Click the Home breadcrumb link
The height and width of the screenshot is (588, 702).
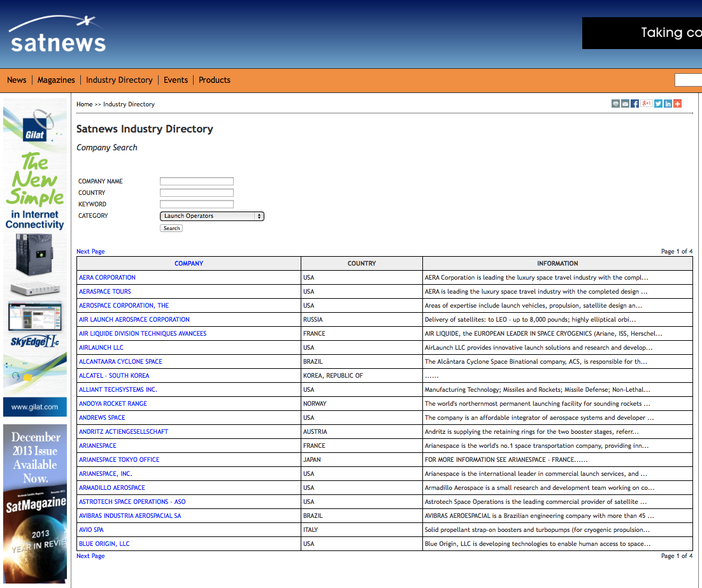(84, 104)
